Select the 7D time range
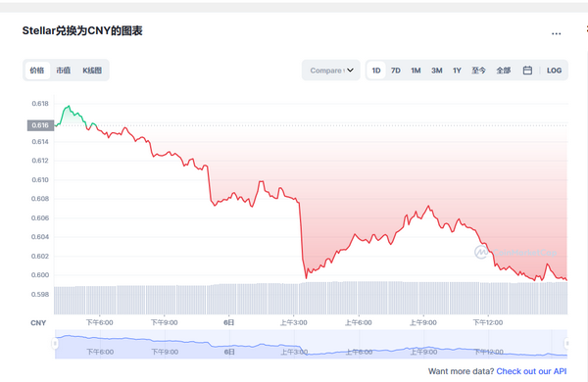 [396, 71]
